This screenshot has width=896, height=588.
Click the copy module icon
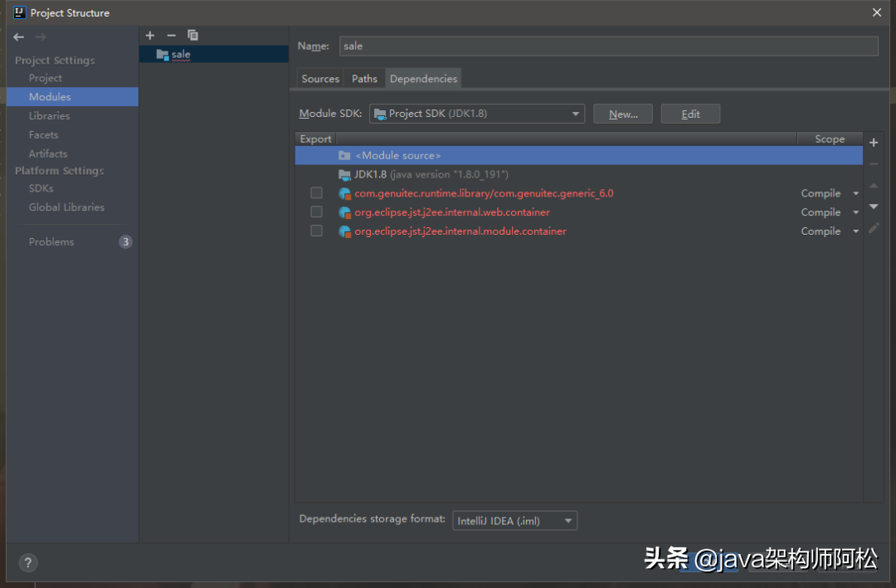(192, 36)
